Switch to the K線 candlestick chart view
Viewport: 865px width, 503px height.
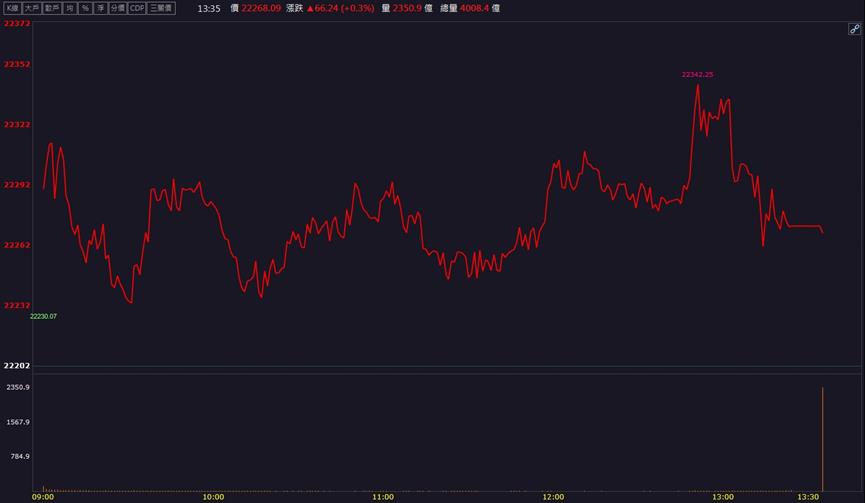[x=13, y=8]
